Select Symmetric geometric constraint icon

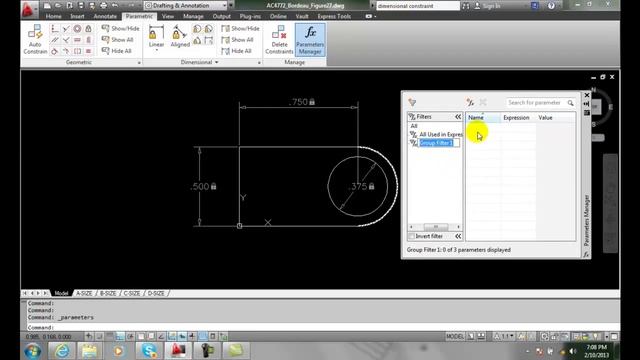(77, 51)
